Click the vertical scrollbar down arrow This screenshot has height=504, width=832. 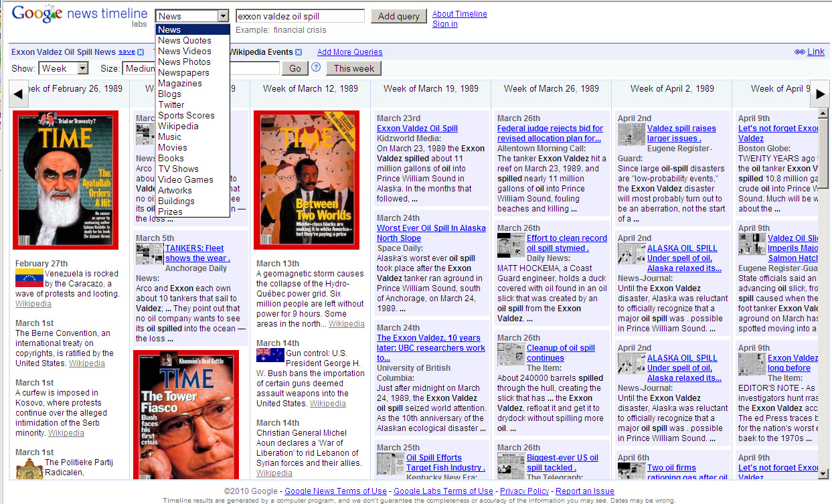(823, 473)
